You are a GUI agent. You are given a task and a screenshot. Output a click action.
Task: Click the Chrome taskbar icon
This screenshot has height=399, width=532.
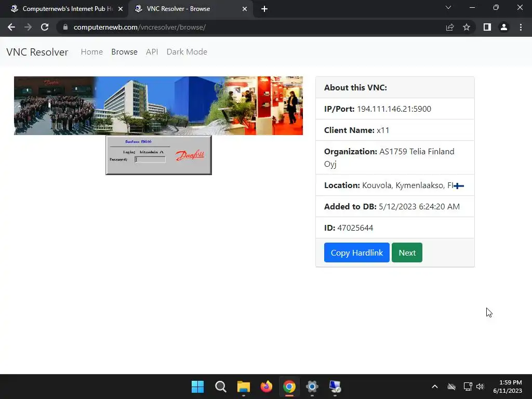click(x=289, y=387)
